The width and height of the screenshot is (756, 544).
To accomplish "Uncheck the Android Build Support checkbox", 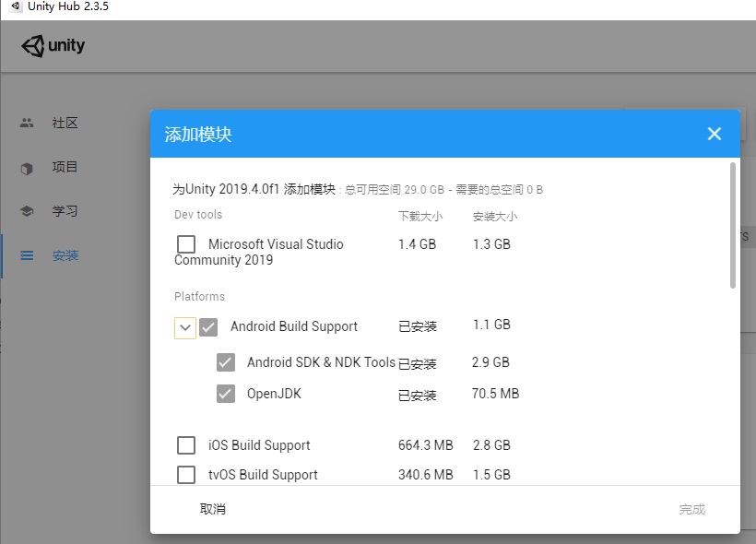I will pos(208,326).
